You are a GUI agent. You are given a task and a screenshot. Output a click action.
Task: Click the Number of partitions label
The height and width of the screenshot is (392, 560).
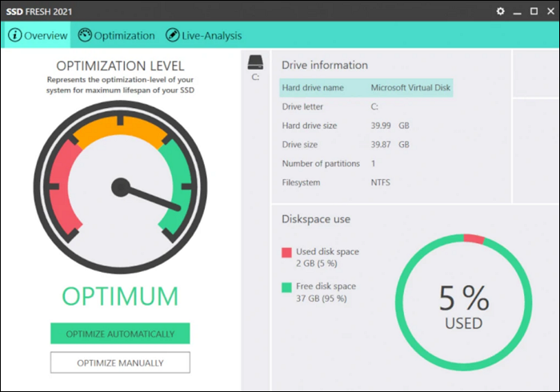pos(321,163)
